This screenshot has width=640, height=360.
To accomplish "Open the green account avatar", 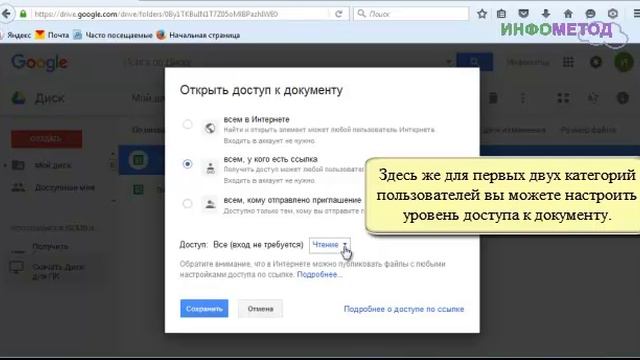I will pos(624,62).
